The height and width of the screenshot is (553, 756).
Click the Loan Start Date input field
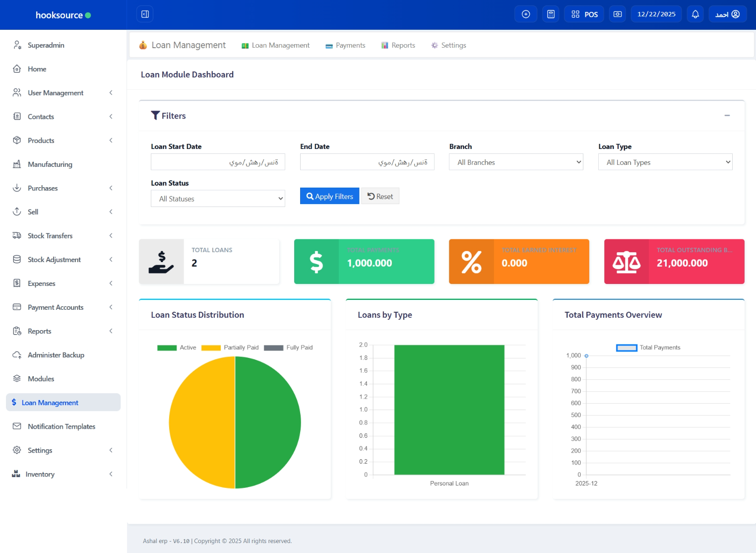coord(218,162)
